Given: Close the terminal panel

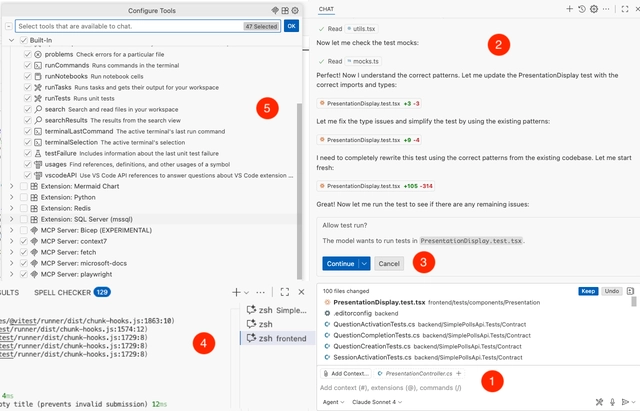Looking at the screenshot, I should pyautogui.click(x=301, y=292).
